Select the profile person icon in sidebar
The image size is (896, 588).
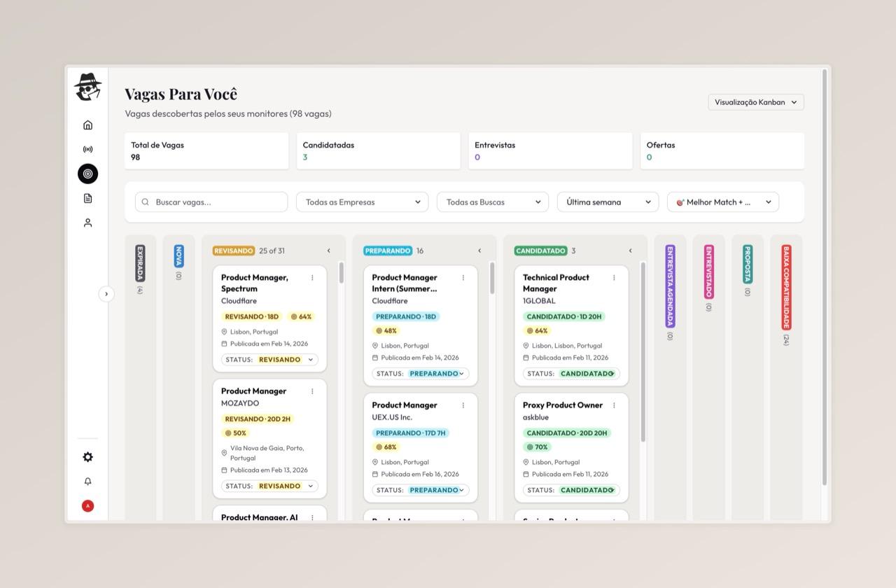87,222
